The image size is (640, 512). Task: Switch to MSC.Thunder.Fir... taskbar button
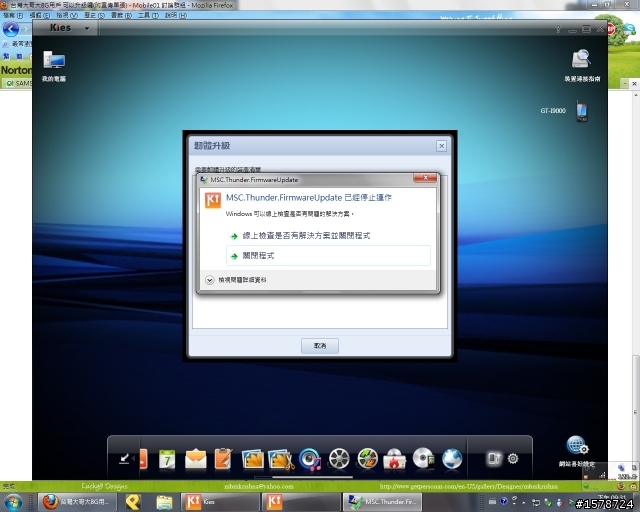tap(382, 502)
